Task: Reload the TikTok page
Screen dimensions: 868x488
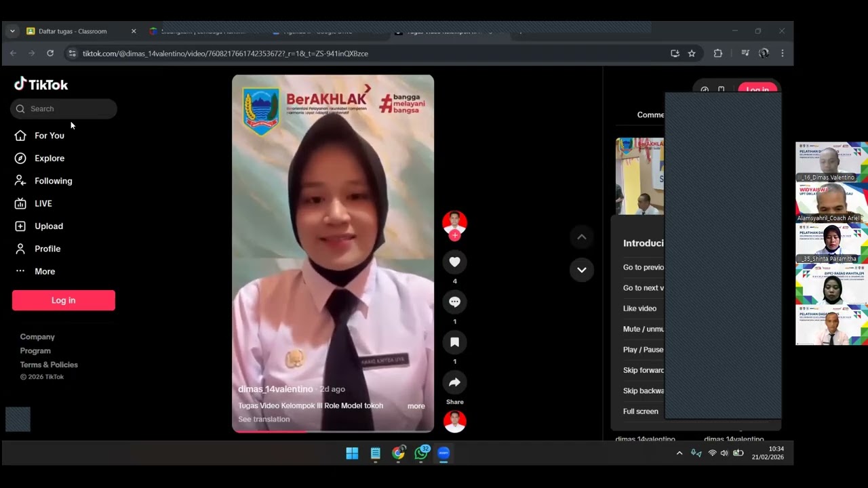Action: click(x=50, y=53)
